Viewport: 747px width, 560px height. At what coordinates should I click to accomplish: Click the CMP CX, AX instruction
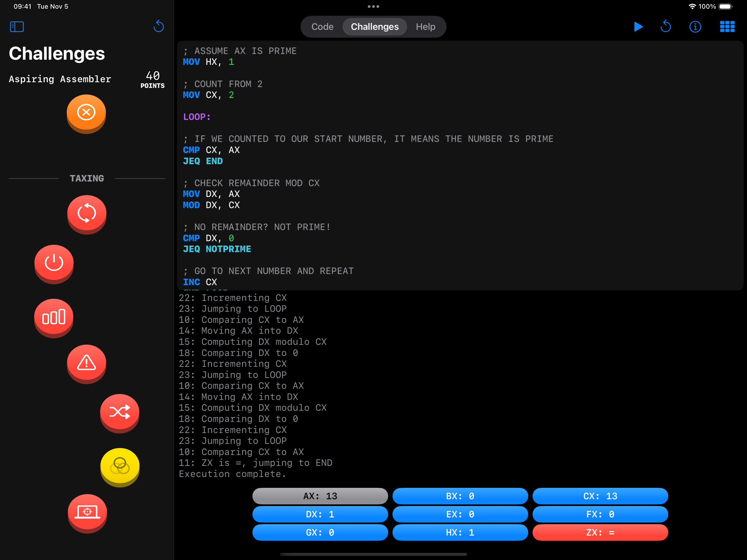pos(211,150)
